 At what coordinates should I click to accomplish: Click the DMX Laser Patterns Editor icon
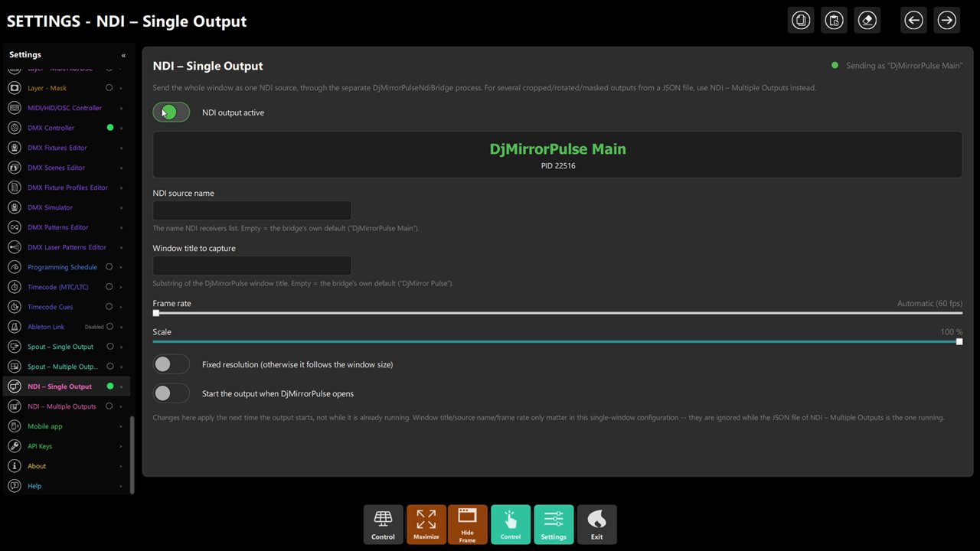pyautogui.click(x=14, y=247)
